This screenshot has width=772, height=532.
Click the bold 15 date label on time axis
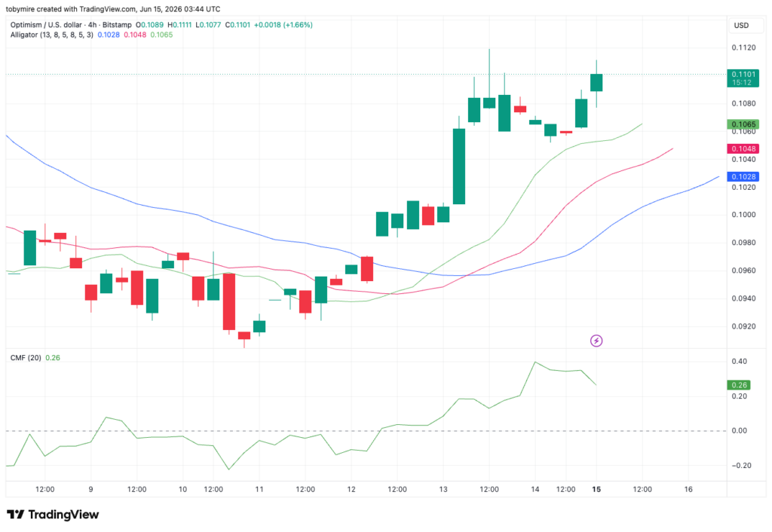tap(596, 489)
